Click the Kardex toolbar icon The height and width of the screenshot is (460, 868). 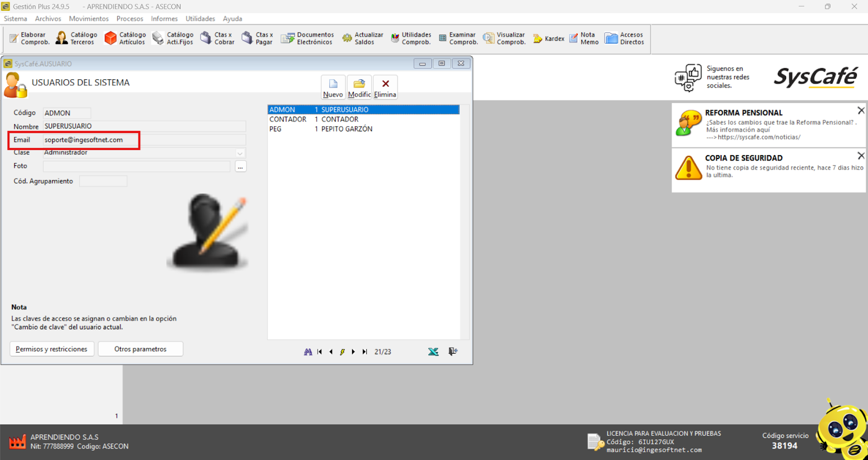(548, 39)
